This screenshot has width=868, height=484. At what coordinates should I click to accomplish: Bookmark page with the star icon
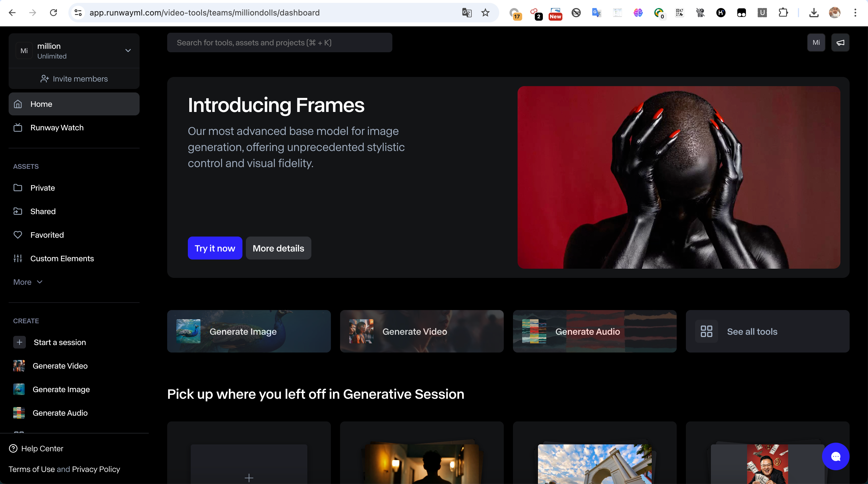[x=485, y=13]
